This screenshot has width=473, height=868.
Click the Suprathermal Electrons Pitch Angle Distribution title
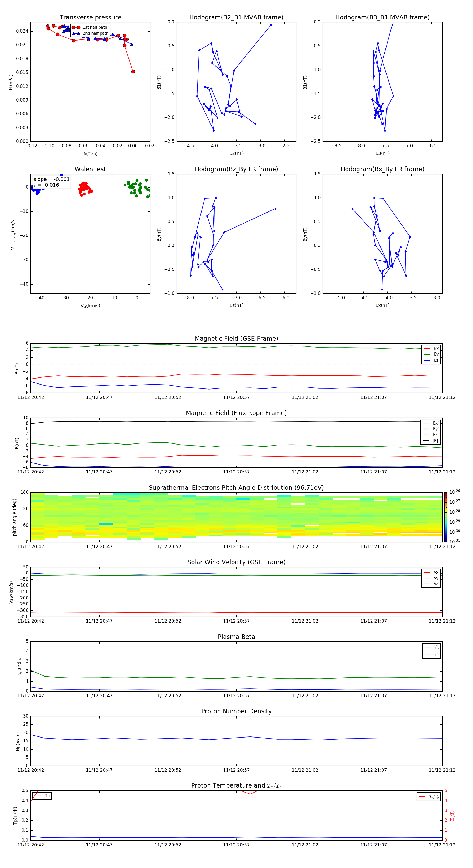pos(236,488)
